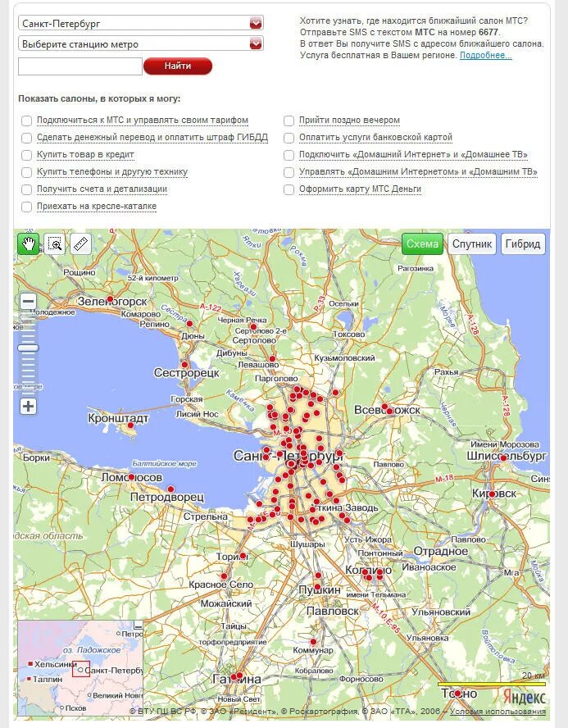Image resolution: width=568 pixels, height=728 pixels.
Task: Click the red marker near Коммунар
Action: pyautogui.click(x=313, y=642)
